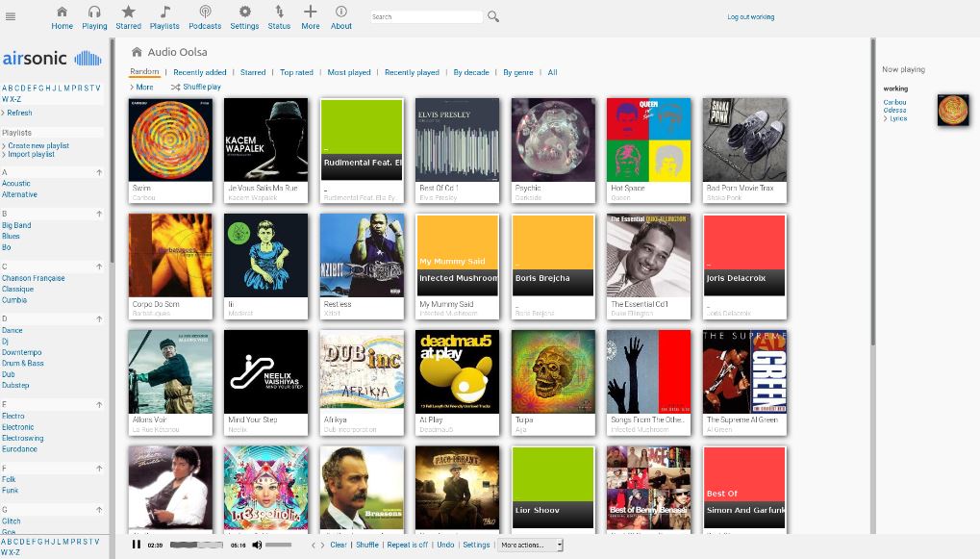Select the Starred album list tab
This screenshot has height=559, width=980.
tap(253, 72)
